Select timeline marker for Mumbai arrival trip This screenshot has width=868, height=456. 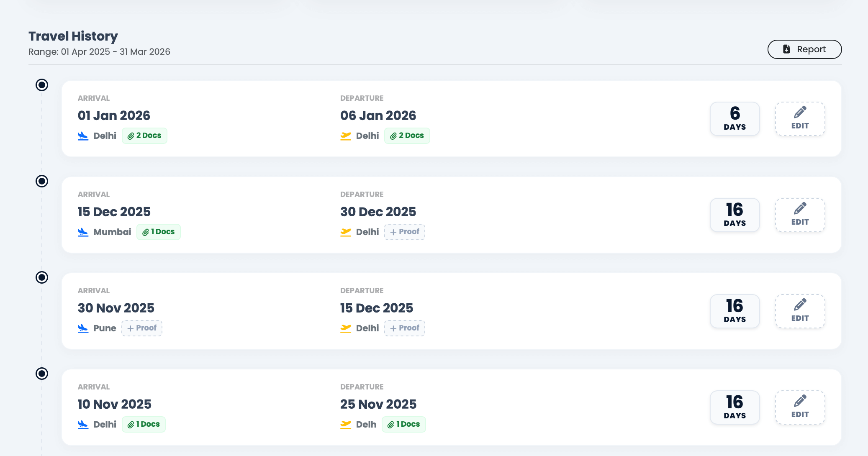click(x=42, y=181)
